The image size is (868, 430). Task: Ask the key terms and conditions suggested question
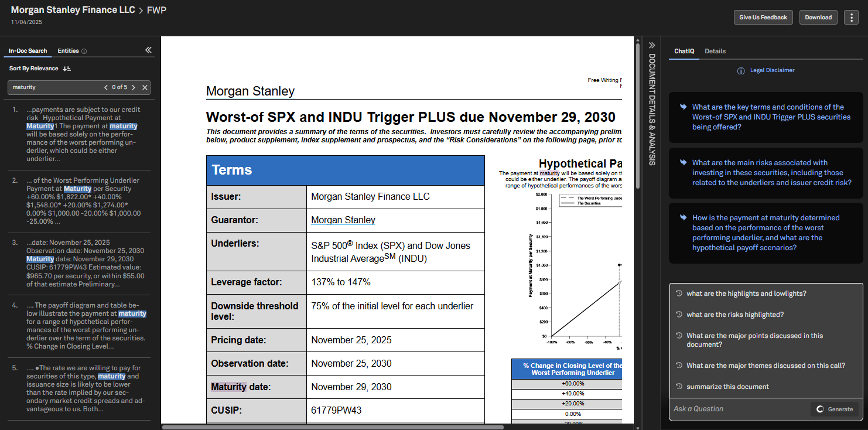click(766, 117)
